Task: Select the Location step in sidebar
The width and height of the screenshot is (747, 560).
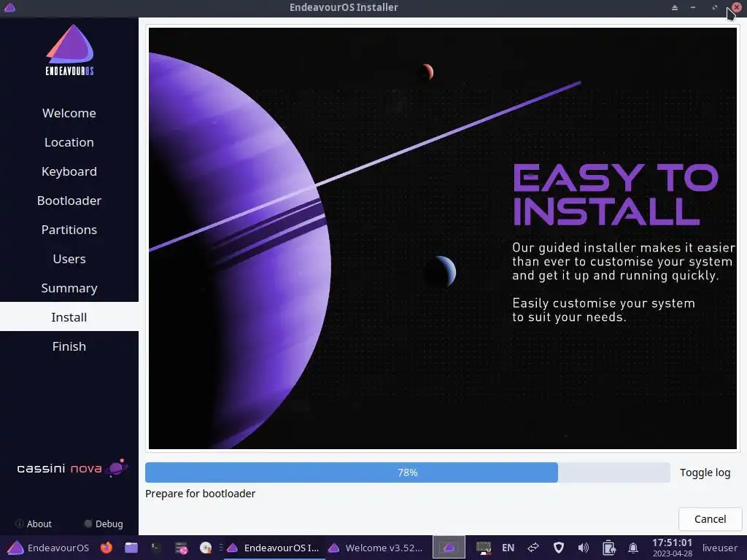Action: pyautogui.click(x=69, y=142)
